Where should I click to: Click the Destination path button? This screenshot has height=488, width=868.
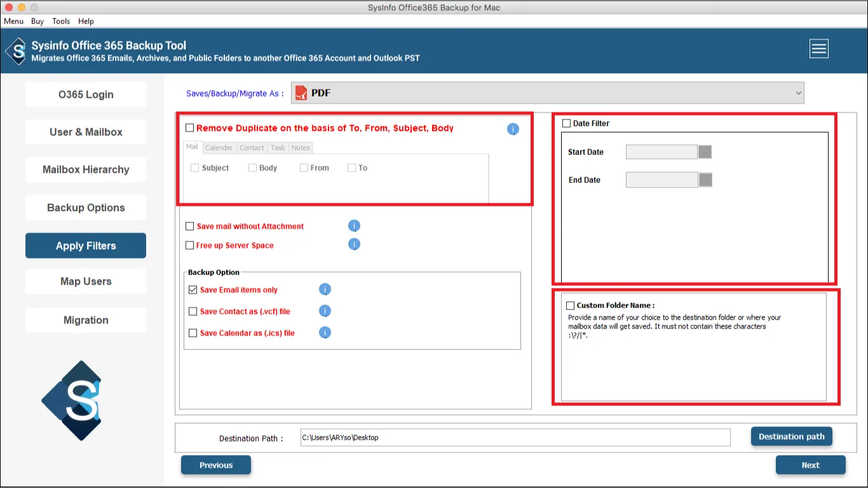[792, 437]
